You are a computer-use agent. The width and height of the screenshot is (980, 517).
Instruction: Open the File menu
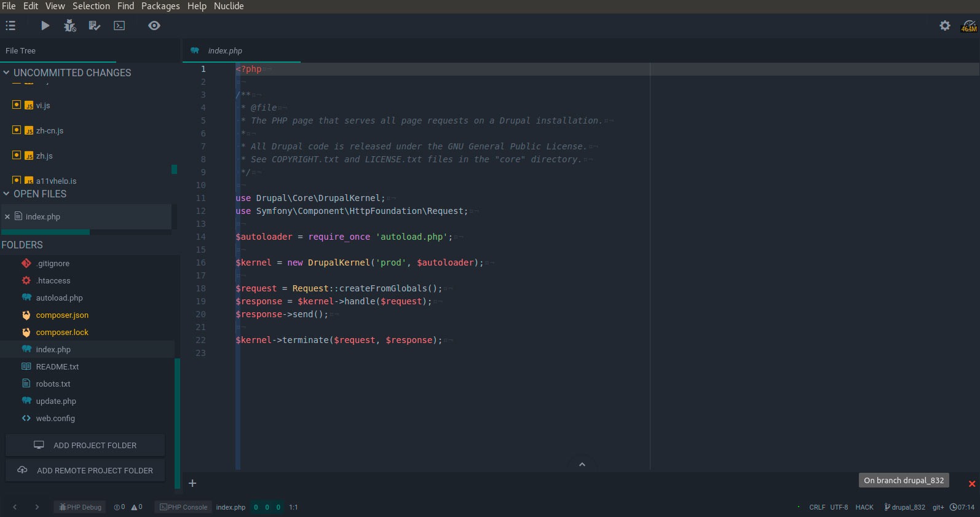point(9,6)
